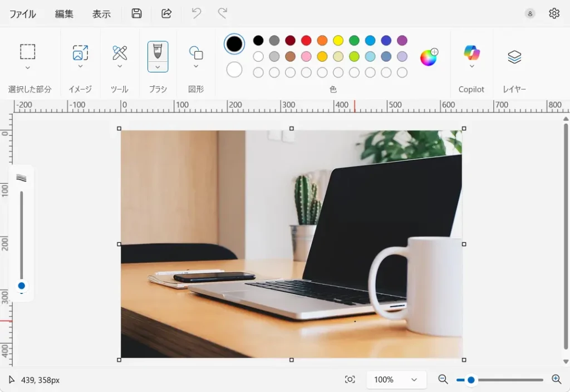This screenshot has width=570, height=392.
Task: Pick the indigo palette swatch
Action: [x=386, y=40]
